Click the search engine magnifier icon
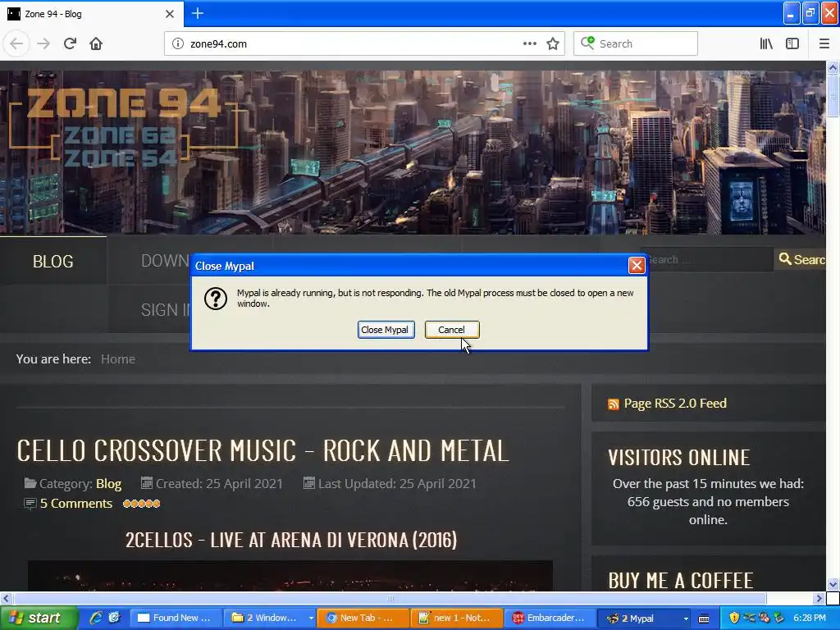Screen dimensions: 840x630 pyautogui.click(x=587, y=43)
